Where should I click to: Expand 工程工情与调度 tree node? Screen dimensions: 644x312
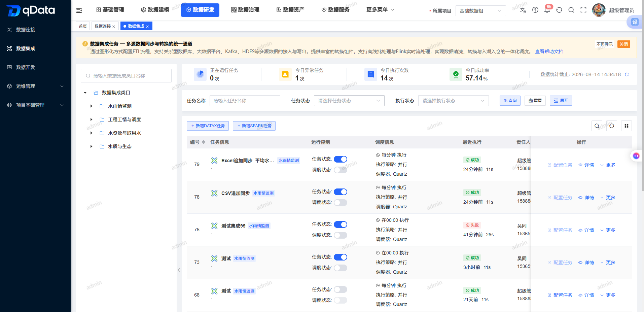pyautogui.click(x=91, y=119)
